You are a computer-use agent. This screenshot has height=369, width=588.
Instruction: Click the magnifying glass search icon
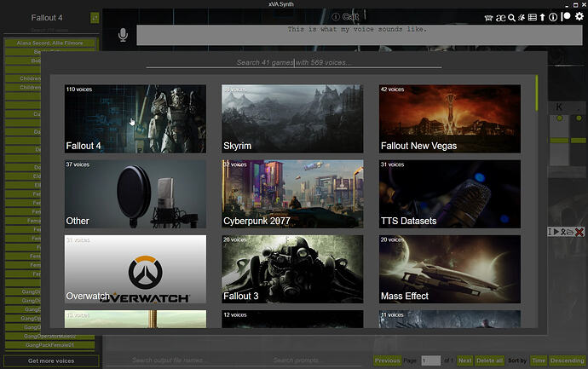(511, 18)
